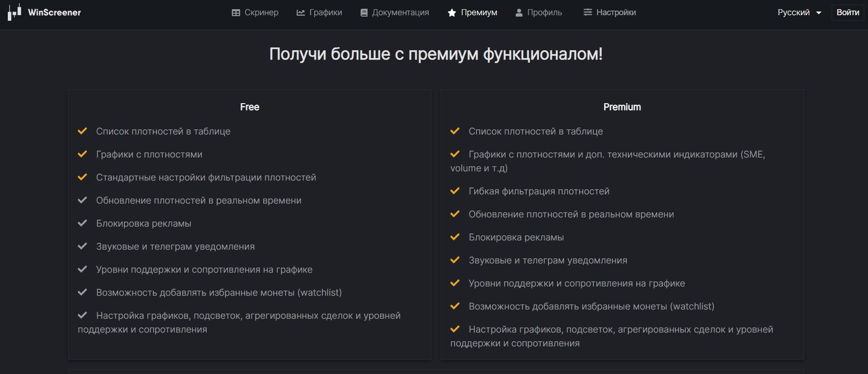Click the Free grey checkmark beside Звуковые уведомления
The image size is (868, 374).
(x=82, y=246)
